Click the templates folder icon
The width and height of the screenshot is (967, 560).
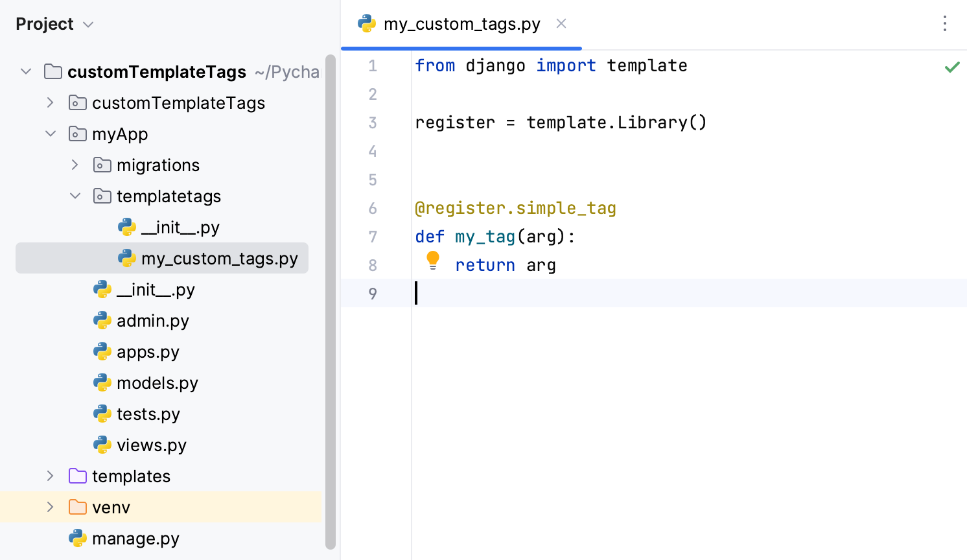77,476
